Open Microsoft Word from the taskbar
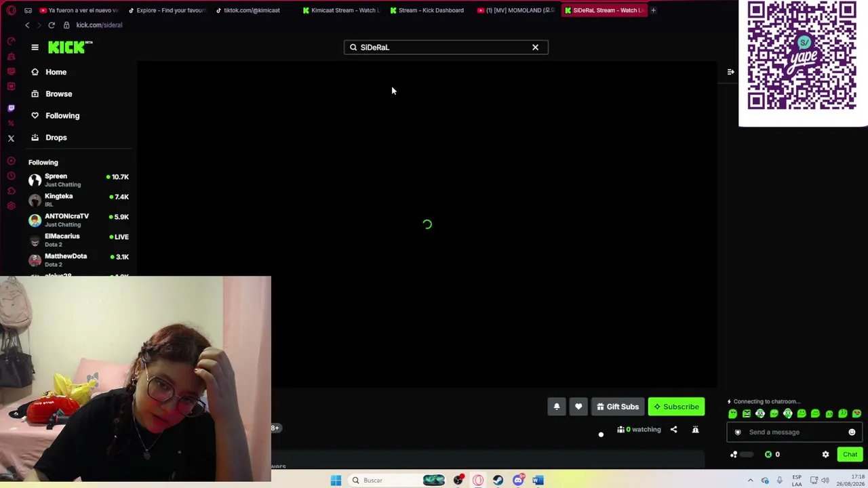 [538, 481]
